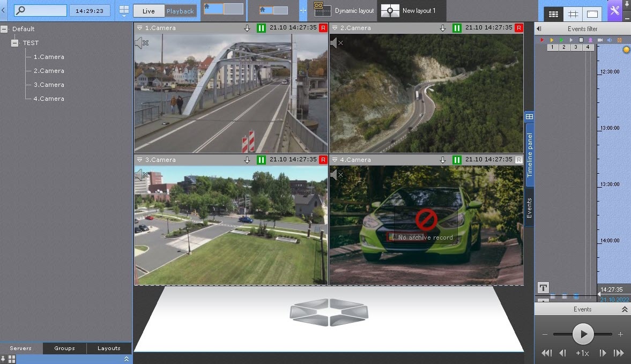
Task: Toggle video camera events filter icon
Action: [x=600, y=40]
